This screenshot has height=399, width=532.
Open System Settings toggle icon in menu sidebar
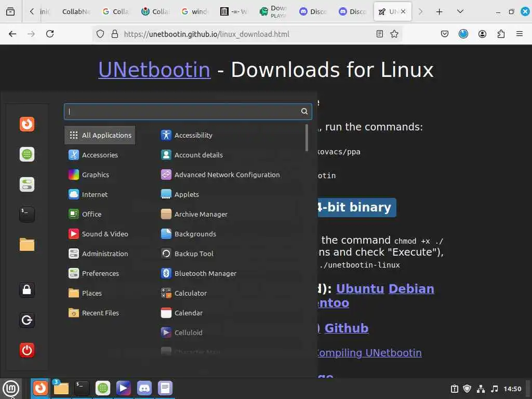click(27, 184)
